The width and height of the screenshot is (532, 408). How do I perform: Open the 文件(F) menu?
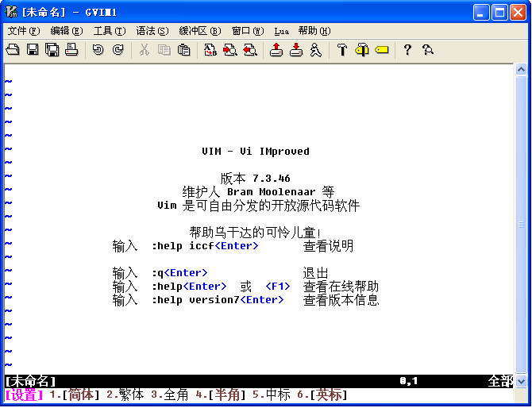tap(23, 31)
